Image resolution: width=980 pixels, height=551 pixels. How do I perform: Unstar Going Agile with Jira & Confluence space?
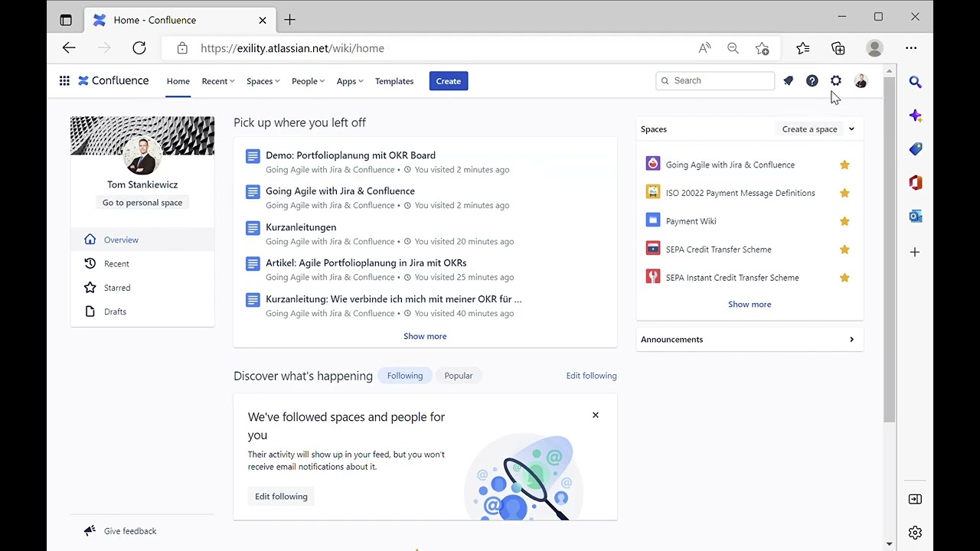pos(844,165)
